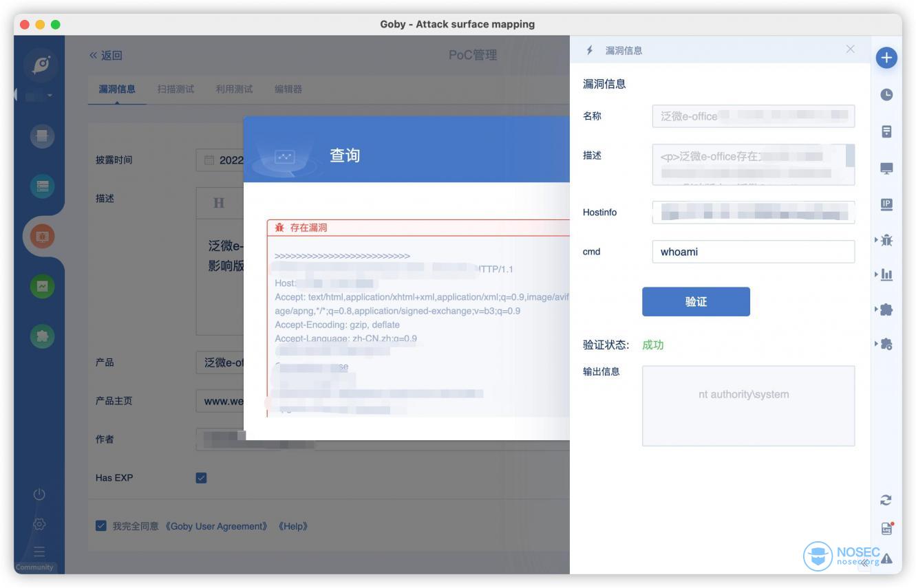Viewport: 916px width, 588px height.
Task: Click the 产品 input field
Action: pyautogui.click(x=220, y=362)
